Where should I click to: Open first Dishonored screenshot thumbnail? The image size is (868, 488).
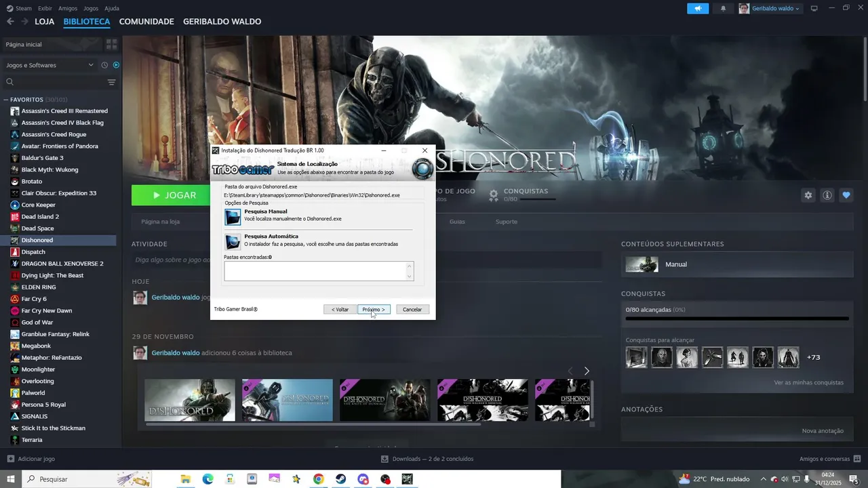coord(190,400)
